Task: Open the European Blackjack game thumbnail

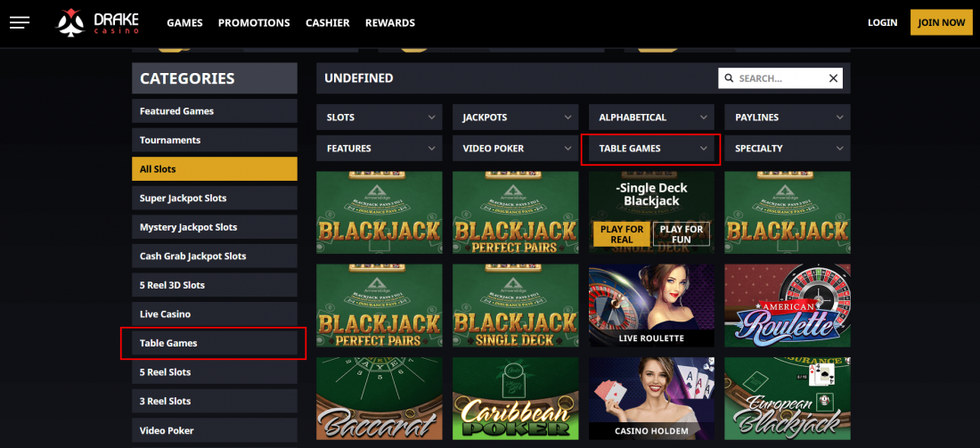Action: point(788,399)
